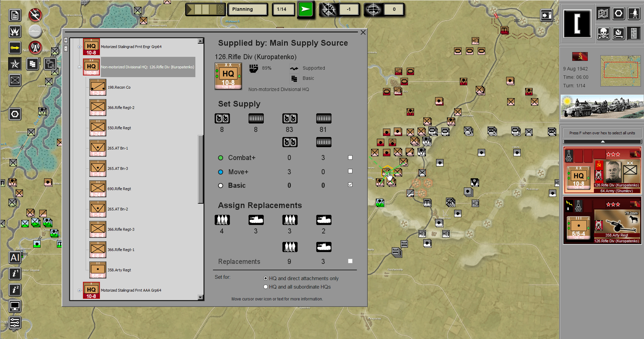
Task: Click the 358.Arty Regt unit card
Action: coord(602,221)
